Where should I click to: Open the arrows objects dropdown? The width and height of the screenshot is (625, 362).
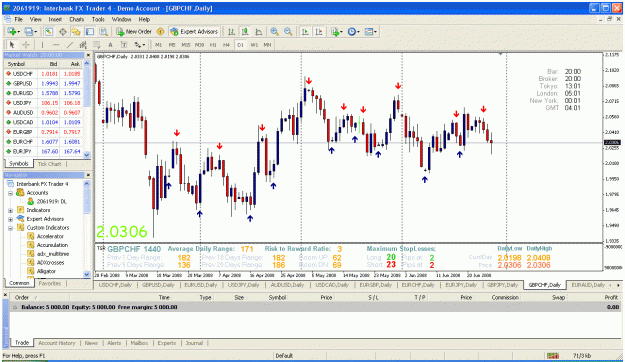pyautogui.click(x=140, y=45)
